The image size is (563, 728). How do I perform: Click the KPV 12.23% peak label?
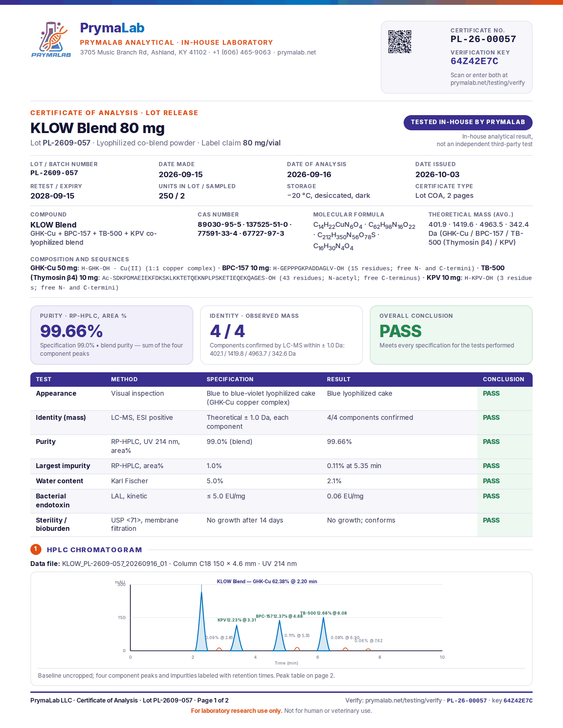(x=237, y=620)
